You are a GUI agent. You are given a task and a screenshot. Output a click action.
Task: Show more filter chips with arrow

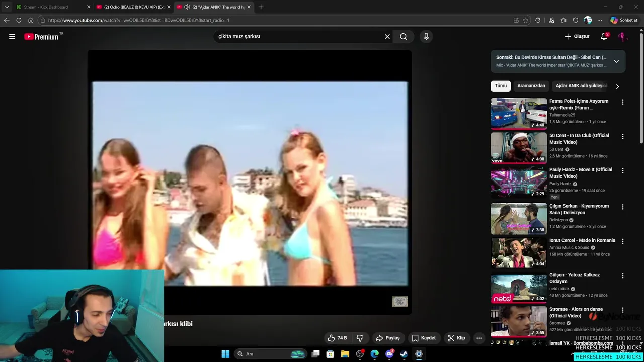point(617,86)
